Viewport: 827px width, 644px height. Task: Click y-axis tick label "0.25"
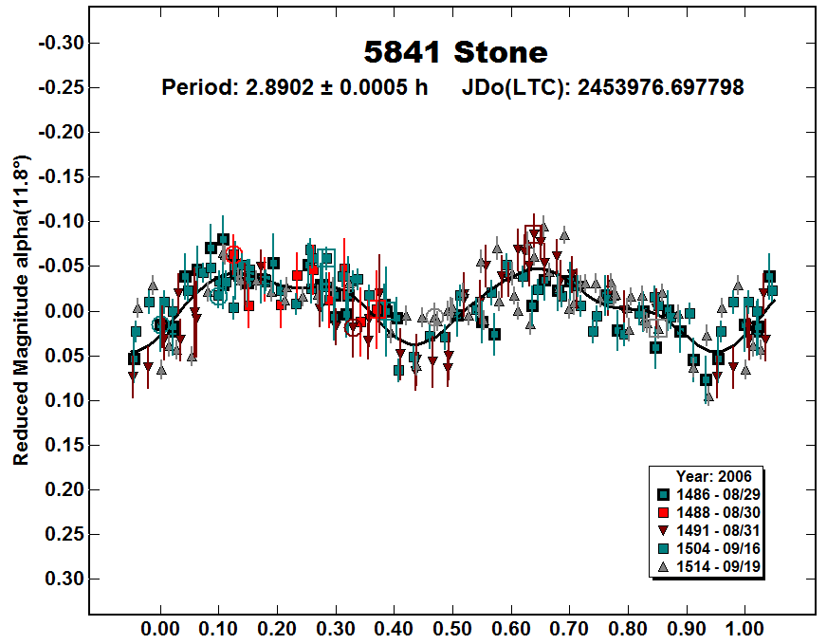tap(64, 534)
